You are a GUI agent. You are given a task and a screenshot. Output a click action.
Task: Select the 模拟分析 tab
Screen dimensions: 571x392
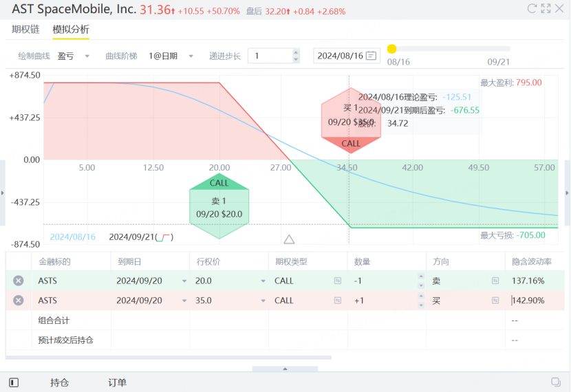pyautogui.click(x=71, y=30)
